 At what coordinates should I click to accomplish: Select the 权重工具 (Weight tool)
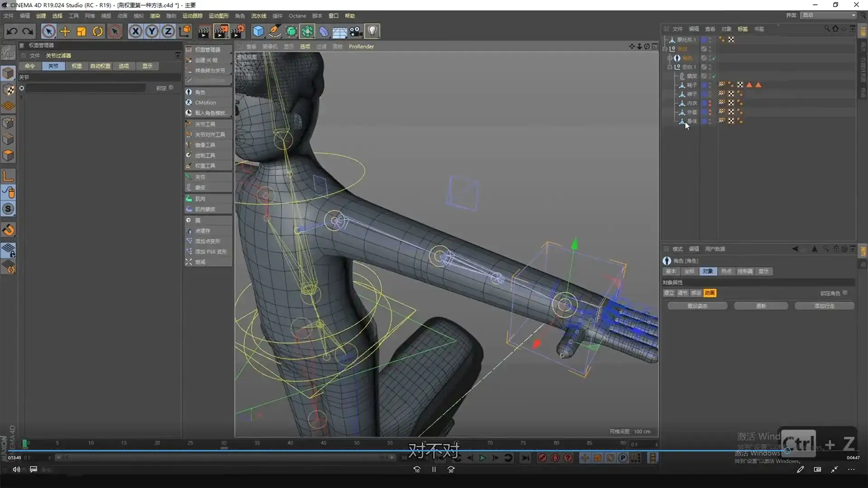tap(204, 165)
